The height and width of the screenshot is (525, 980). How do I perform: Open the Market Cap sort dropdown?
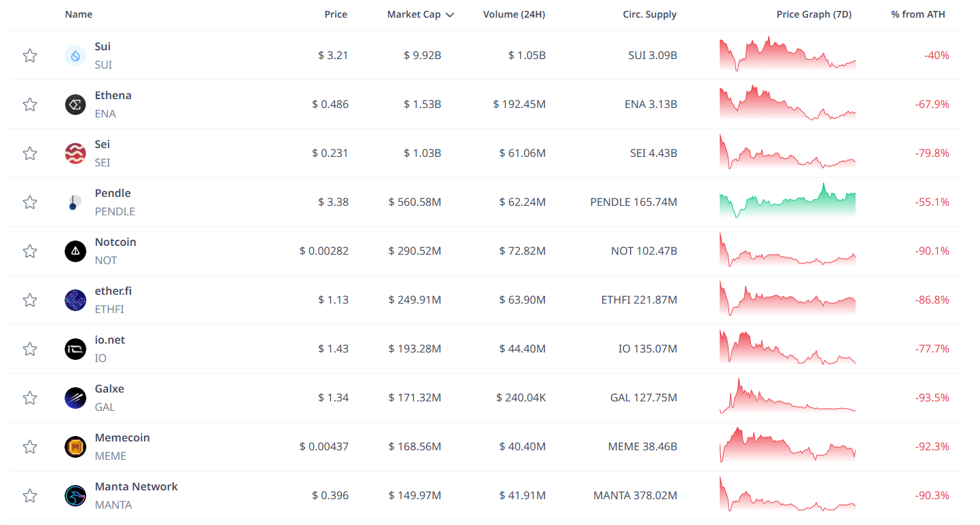click(420, 14)
